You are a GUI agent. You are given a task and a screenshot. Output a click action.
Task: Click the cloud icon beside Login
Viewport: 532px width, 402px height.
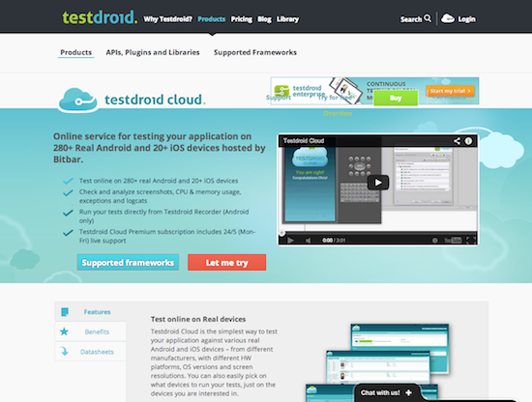point(448,18)
